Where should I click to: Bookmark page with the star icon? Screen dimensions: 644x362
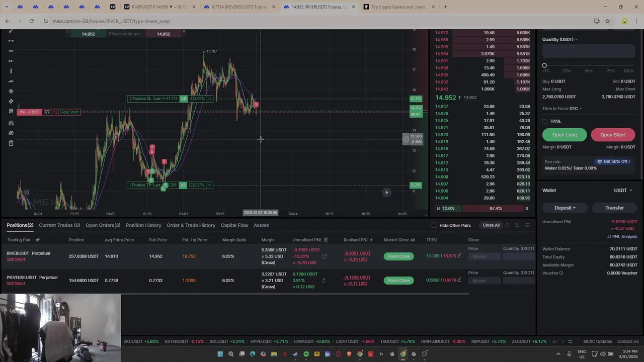click(608, 21)
